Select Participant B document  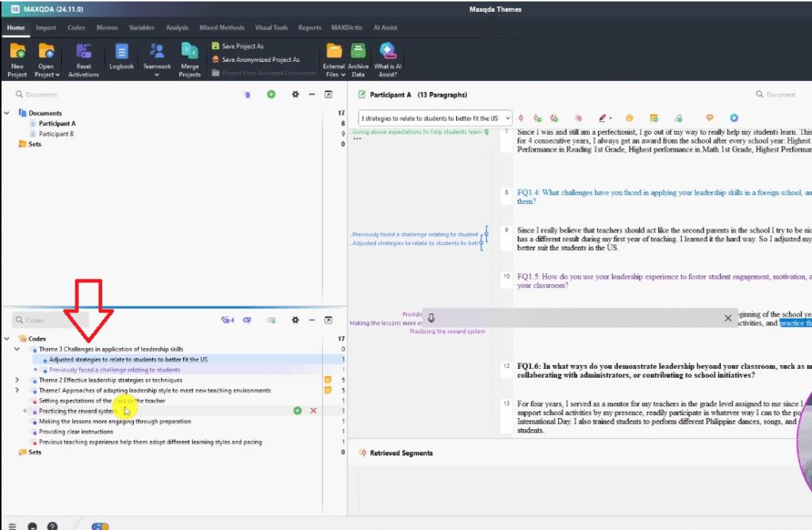coord(56,134)
